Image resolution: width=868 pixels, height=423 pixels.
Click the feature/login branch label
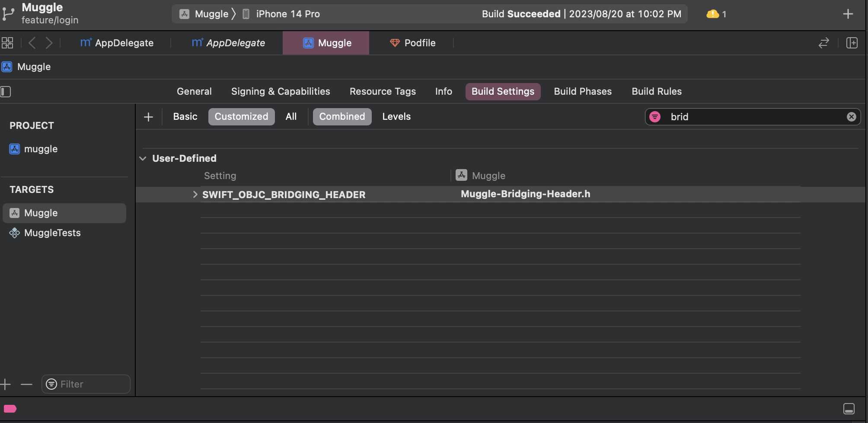(50, 20)
